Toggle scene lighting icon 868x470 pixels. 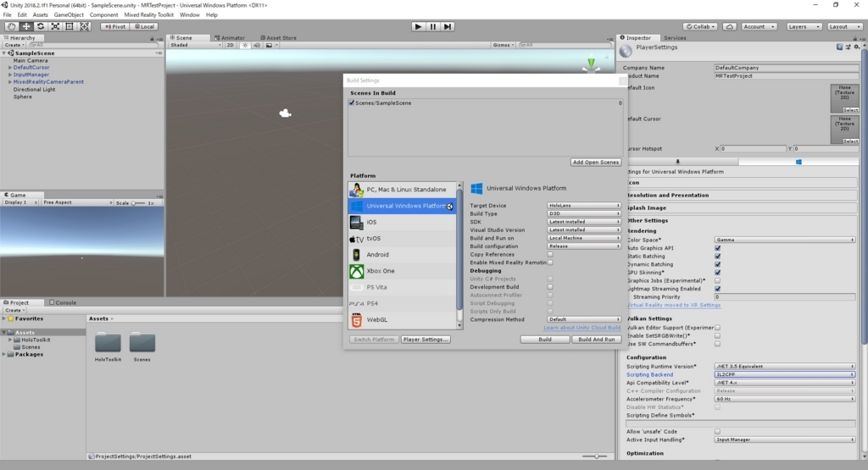click(x=246, y=46)
